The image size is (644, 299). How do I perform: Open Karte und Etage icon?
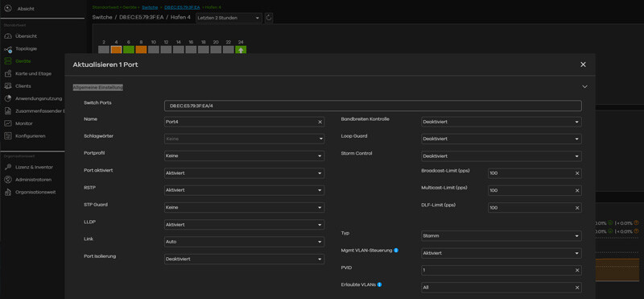click(x=7, y=73)
